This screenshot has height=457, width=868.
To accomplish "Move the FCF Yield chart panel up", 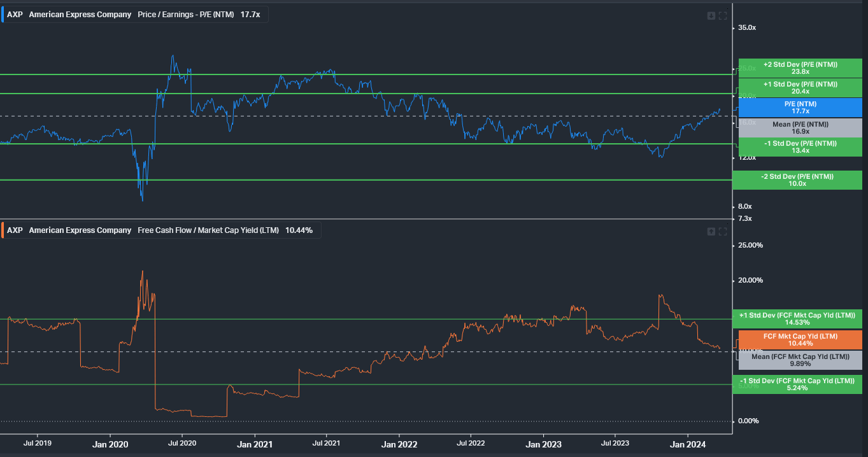I will tap(711, 231).
